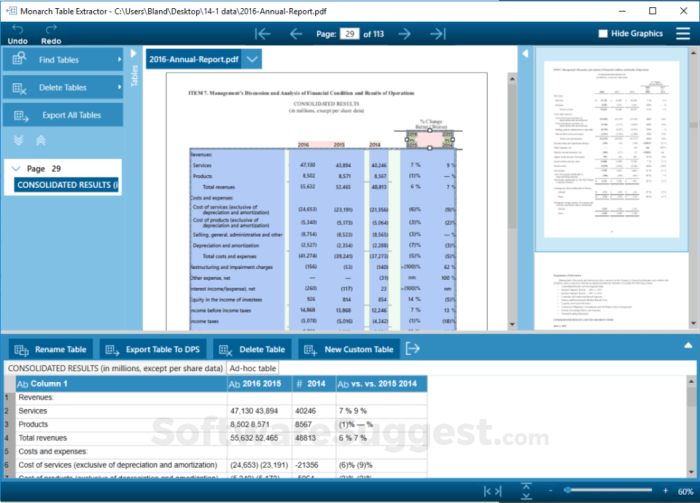
Task: Click the 2016 2015 column header
Action: pyautogui.click(x=260, y=384)
